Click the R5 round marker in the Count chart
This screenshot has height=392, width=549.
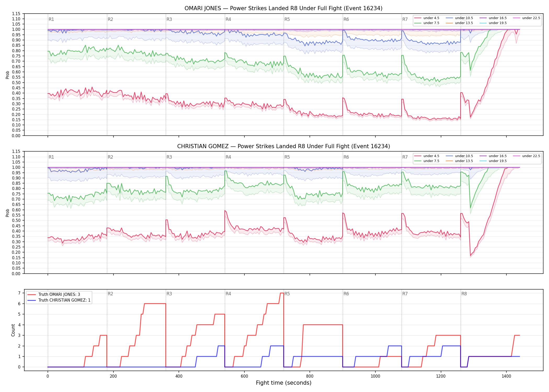287,294
